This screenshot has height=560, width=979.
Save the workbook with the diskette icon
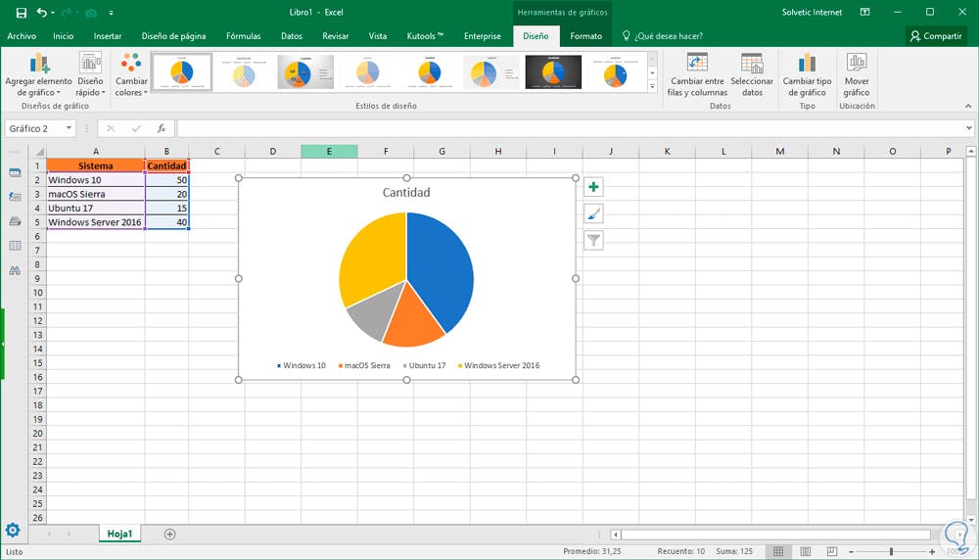pos(21,12)
